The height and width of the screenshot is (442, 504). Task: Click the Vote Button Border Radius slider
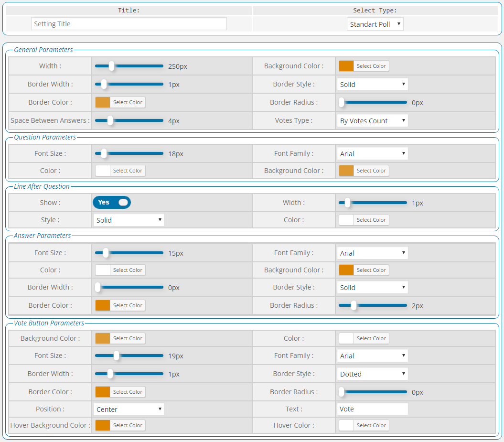coord(373,392)
